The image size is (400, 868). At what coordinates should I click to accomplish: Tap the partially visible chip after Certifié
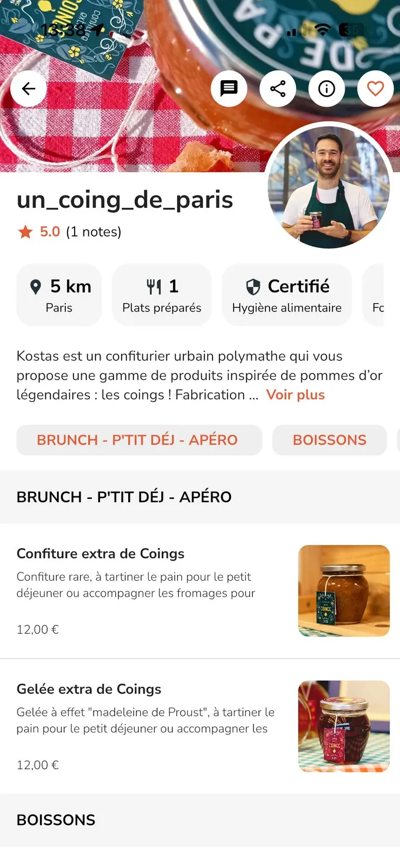point(389,294)
